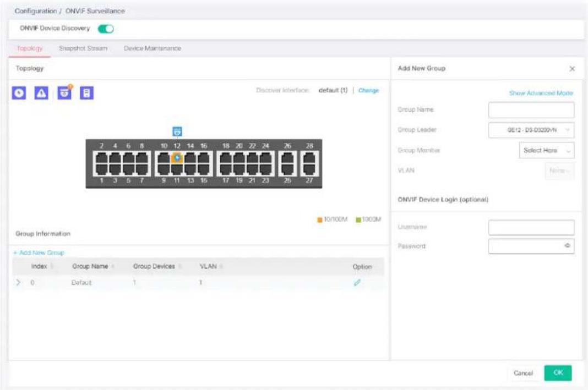Click the 'Option' column header
This screenshot has height=390, width=588.
click(x=362, y=266)
